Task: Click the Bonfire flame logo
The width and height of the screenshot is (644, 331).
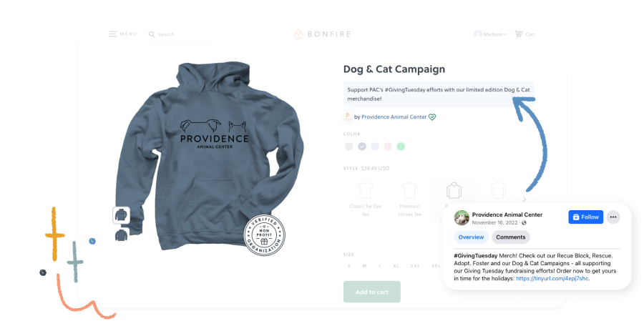Action: pos(298,34)
